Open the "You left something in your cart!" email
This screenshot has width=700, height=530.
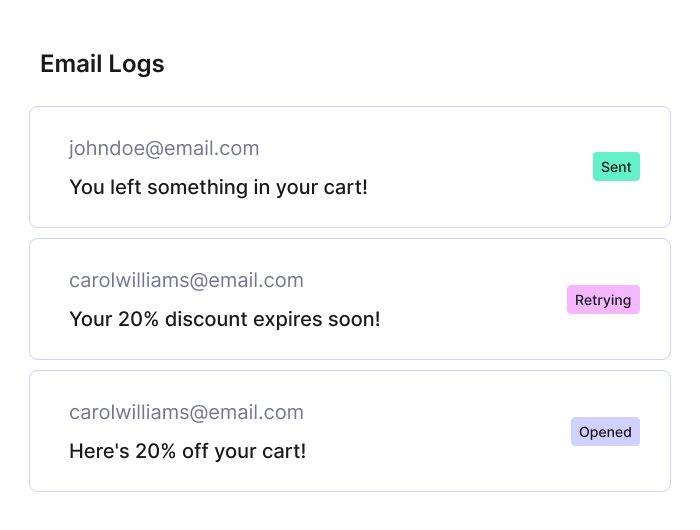[218, 187]
